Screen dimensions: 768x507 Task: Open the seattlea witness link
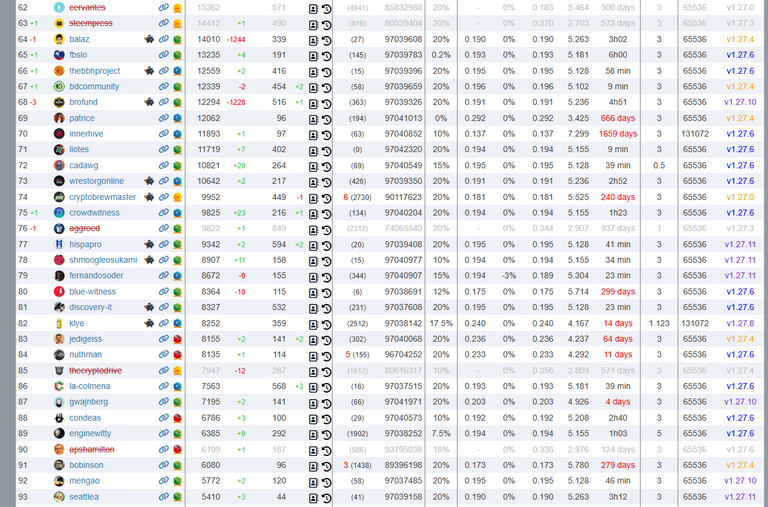[x=84, y=497]
